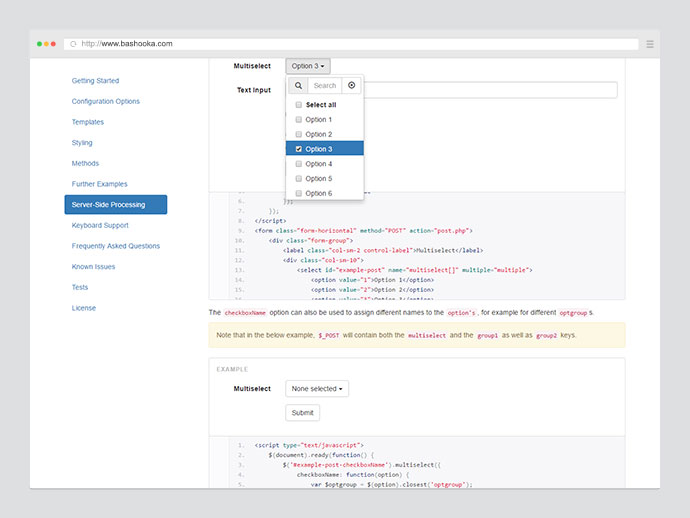
Task: Tick the Select all checkbox
Action: 298,105
